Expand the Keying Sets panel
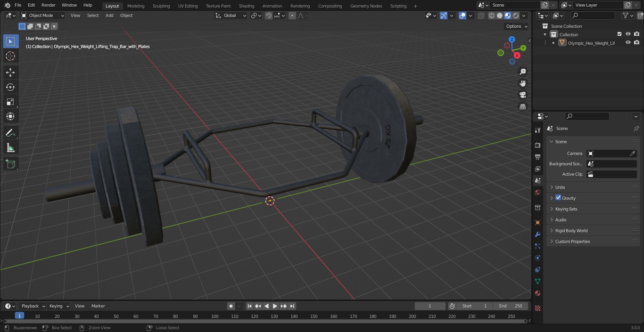Screen dimensions: 644x332 (594, 209)
